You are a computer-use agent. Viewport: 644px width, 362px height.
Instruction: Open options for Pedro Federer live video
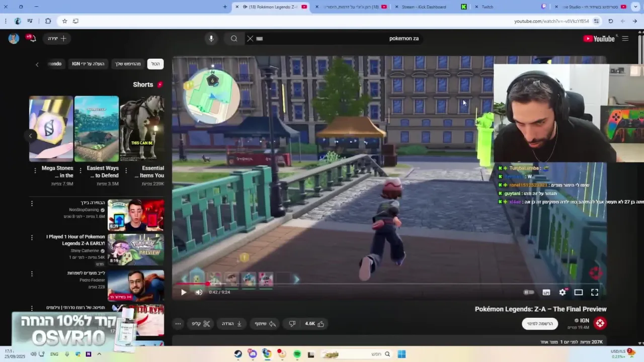pos(32,274)
